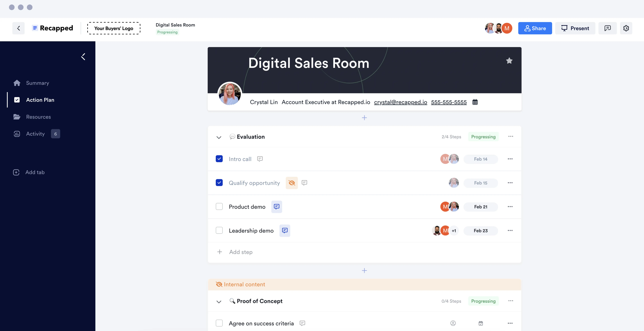Set due date for Agree on success criteria

[481, 323]
